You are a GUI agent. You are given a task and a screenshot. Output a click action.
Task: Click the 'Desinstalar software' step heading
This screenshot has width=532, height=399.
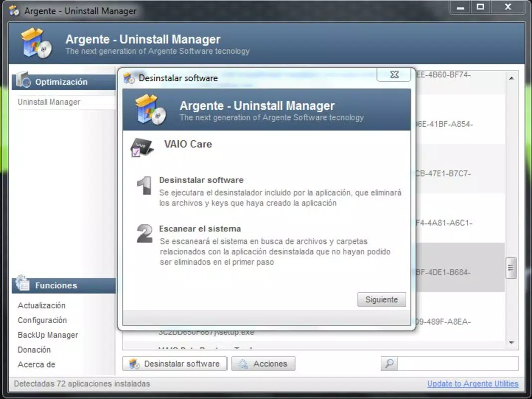pos(201,180)
